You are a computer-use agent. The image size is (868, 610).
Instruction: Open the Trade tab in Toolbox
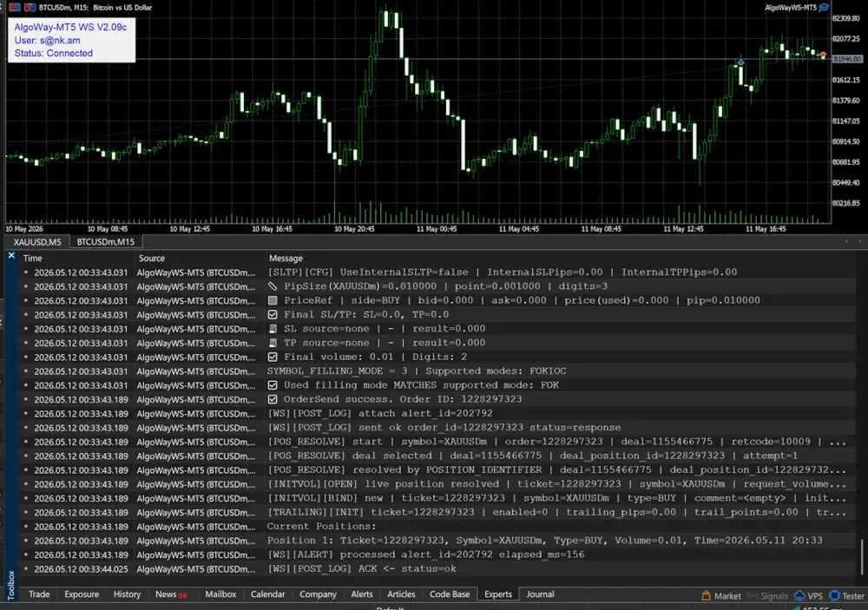click(39, 594)
